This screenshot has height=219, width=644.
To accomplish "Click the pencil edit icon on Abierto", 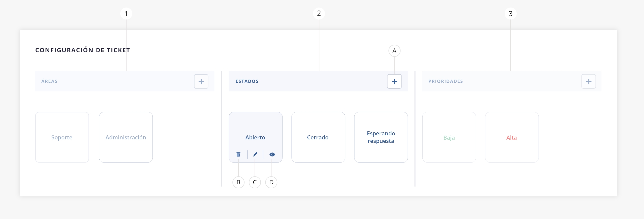I will coord(255,154).
